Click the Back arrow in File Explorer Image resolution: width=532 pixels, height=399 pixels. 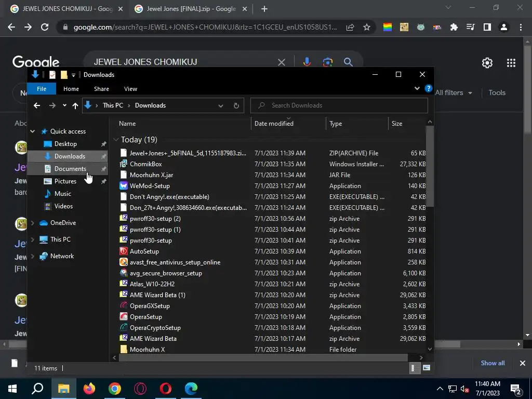(37, 105)
